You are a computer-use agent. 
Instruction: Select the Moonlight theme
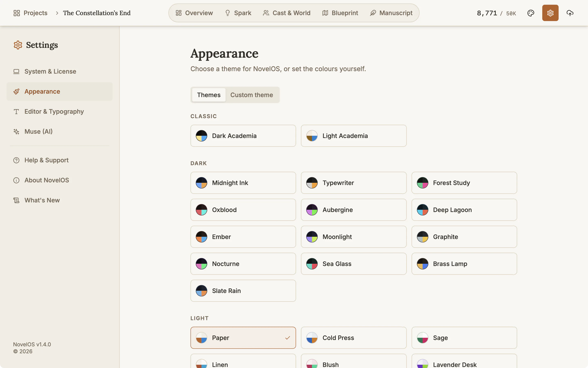point(354,237)
